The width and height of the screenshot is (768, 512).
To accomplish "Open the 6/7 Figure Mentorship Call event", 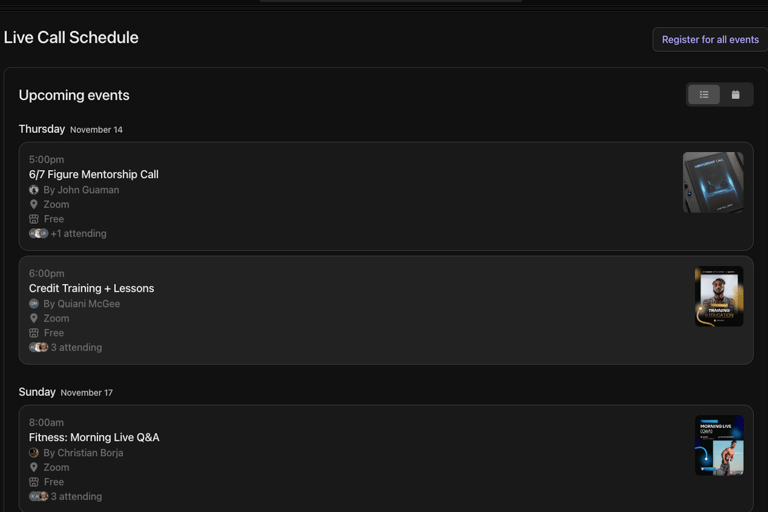I will click(94, 174).
